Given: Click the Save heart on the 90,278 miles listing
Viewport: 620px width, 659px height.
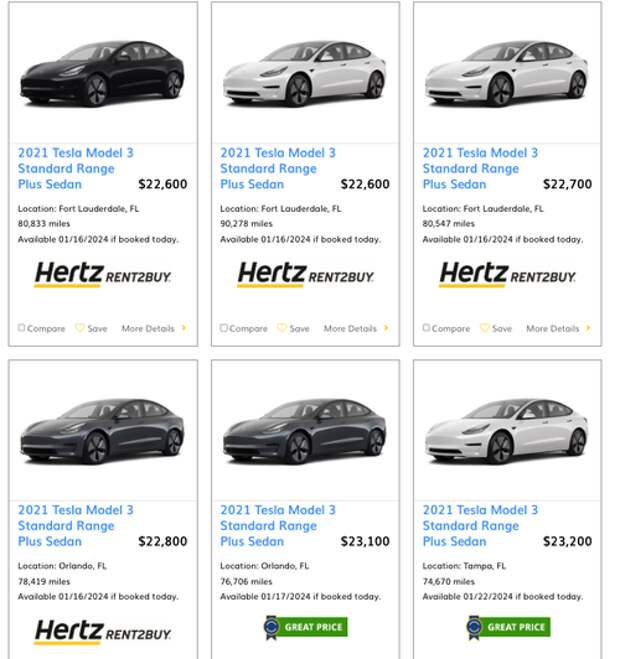Looking at the screenshot, I should (x=283, y=328).
